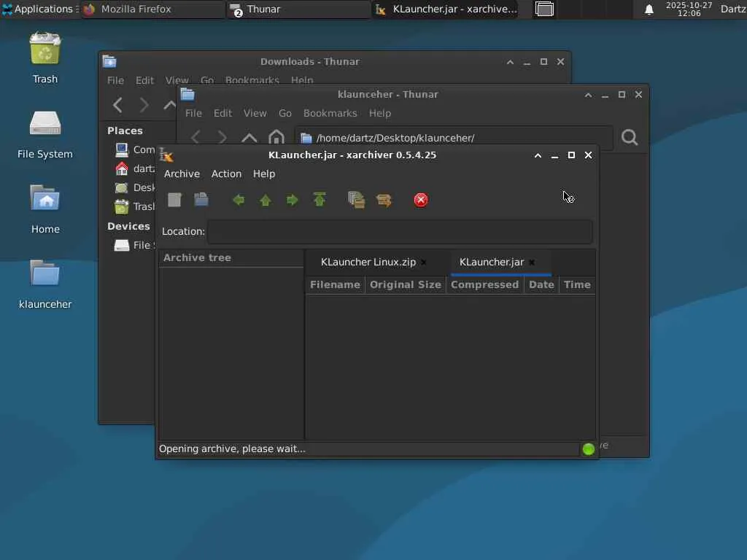Click the green status indicator in xarchiver
This screenshot has width=747, height=560.
point(589,449)
